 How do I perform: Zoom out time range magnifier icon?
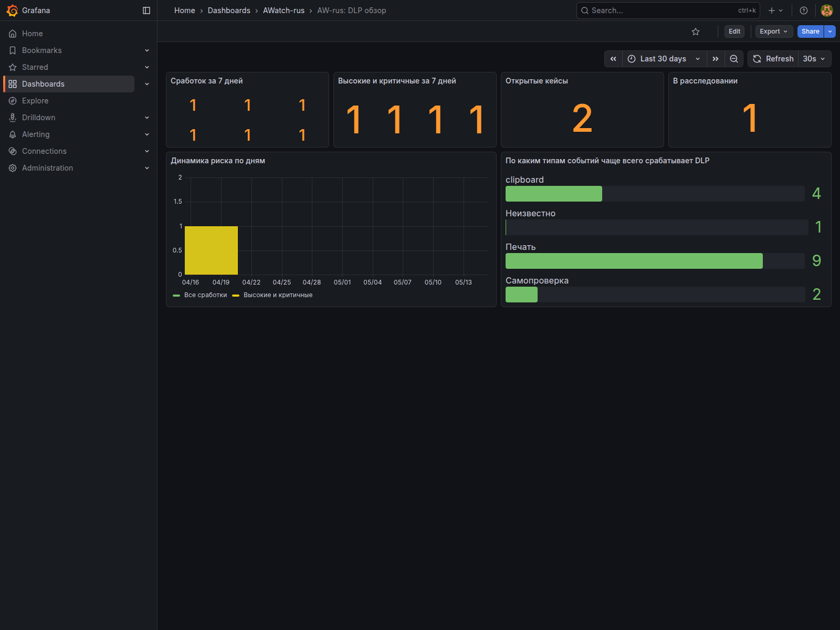click(x=734, y=59)
